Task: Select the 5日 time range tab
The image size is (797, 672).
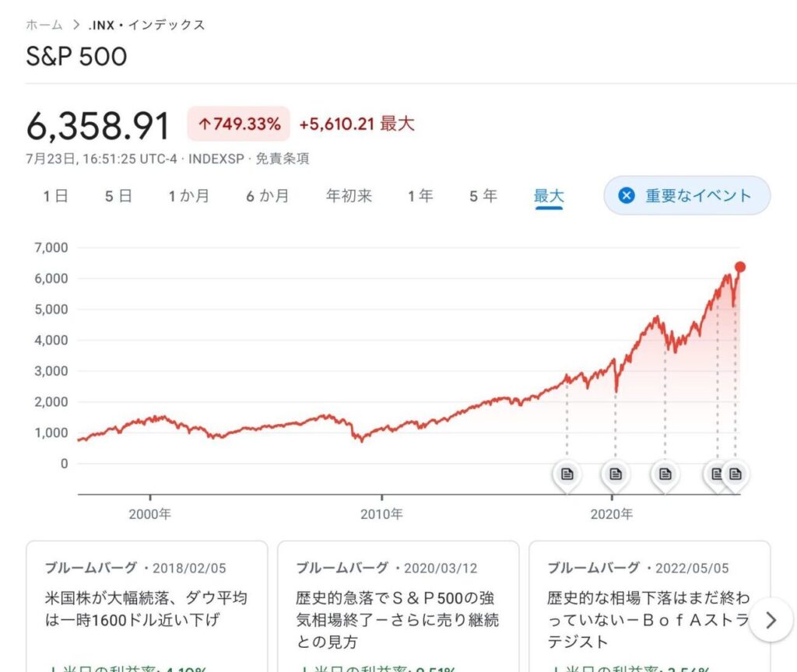Action: tap(118, 196)
